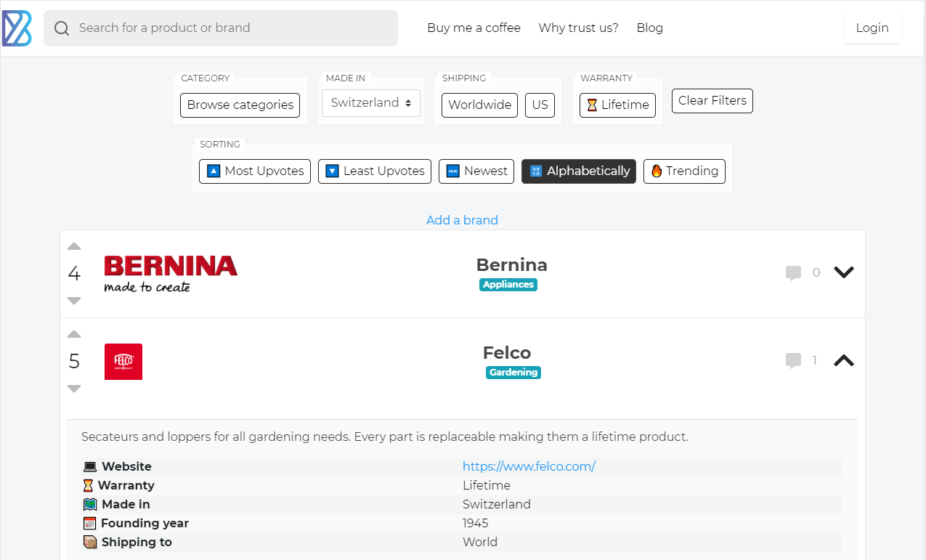
Task: Click the Warranty hourglass icon
Action: click(x=89, y=486)
